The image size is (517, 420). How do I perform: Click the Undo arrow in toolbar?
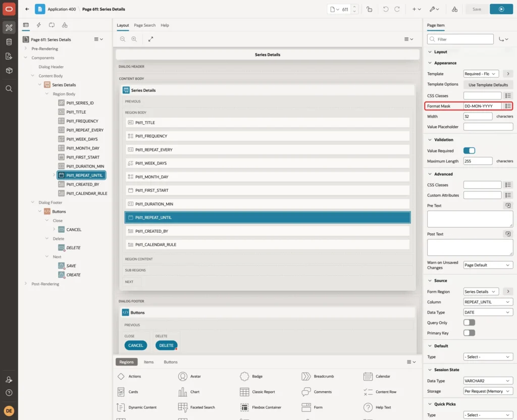pyautogui.click(x=385, y=9)
